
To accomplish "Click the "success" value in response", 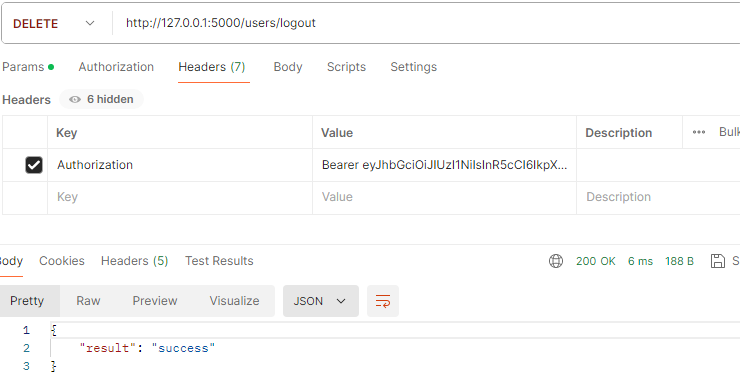I will [183, 348].
